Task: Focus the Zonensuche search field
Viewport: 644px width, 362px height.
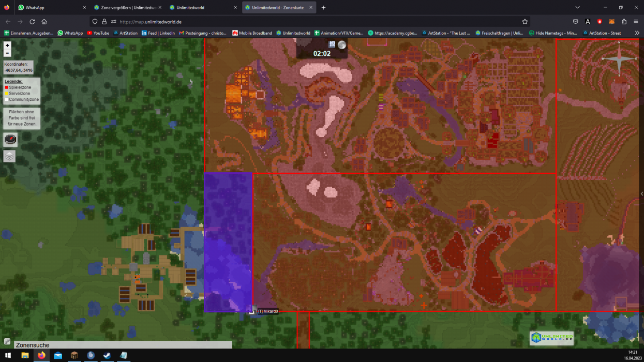Action: 123,345
